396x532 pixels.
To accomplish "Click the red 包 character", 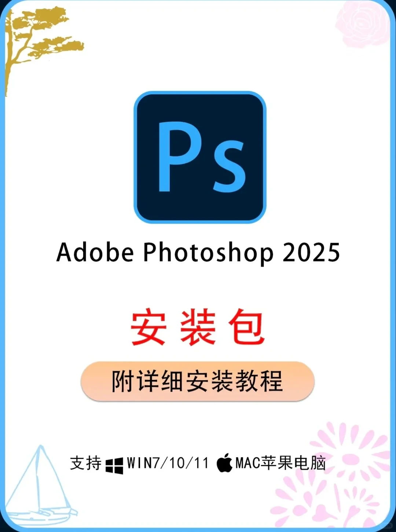I will tap(246, 327).
